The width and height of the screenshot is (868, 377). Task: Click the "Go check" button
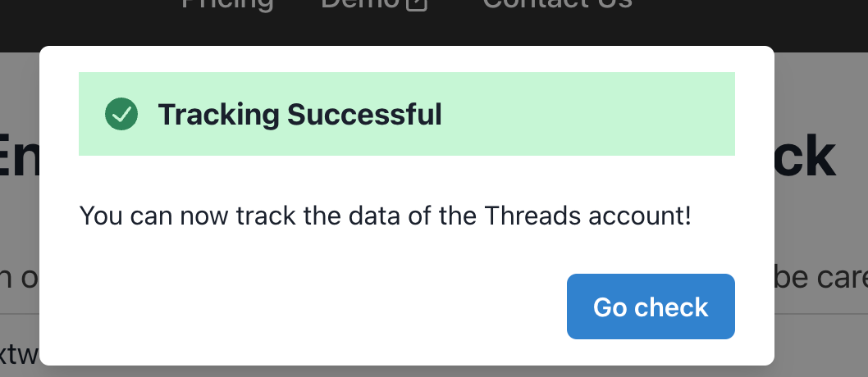[651, 307]
